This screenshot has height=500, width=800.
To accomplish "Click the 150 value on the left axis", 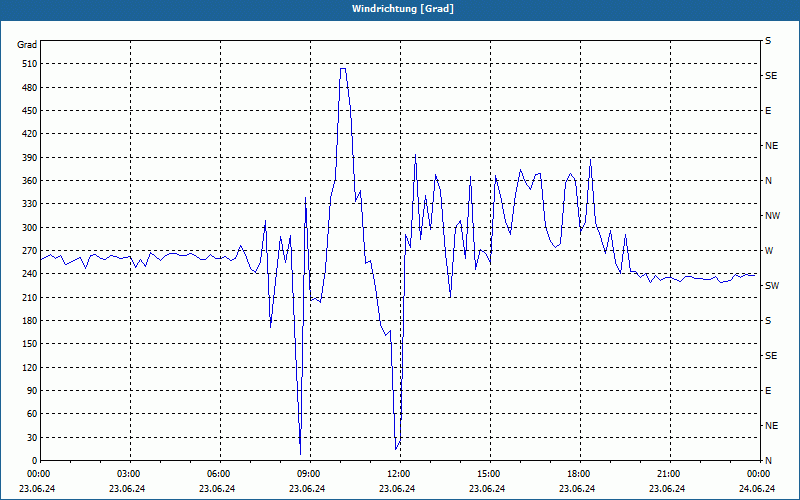I will point(30,344).
